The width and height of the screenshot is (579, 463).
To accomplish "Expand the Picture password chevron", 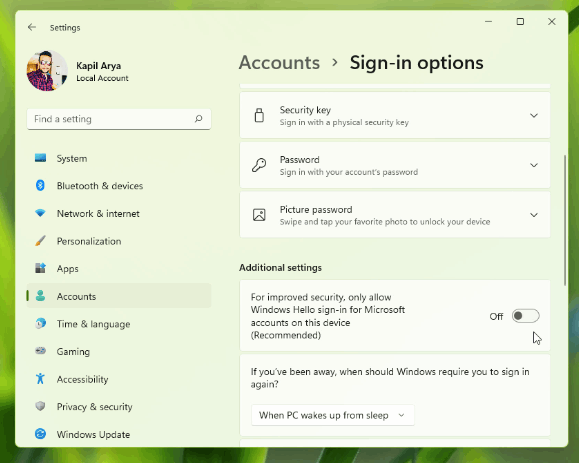I will [x=534, y=215].
